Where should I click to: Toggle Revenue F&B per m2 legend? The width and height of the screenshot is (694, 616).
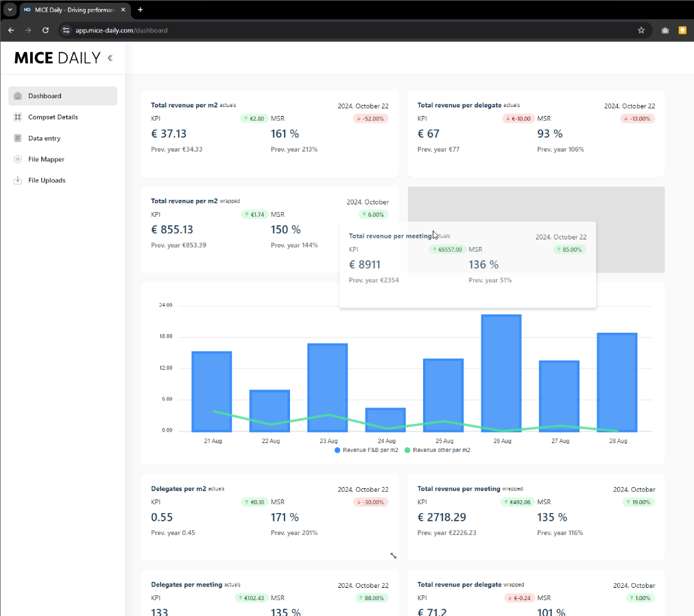(x=366, y=450)
